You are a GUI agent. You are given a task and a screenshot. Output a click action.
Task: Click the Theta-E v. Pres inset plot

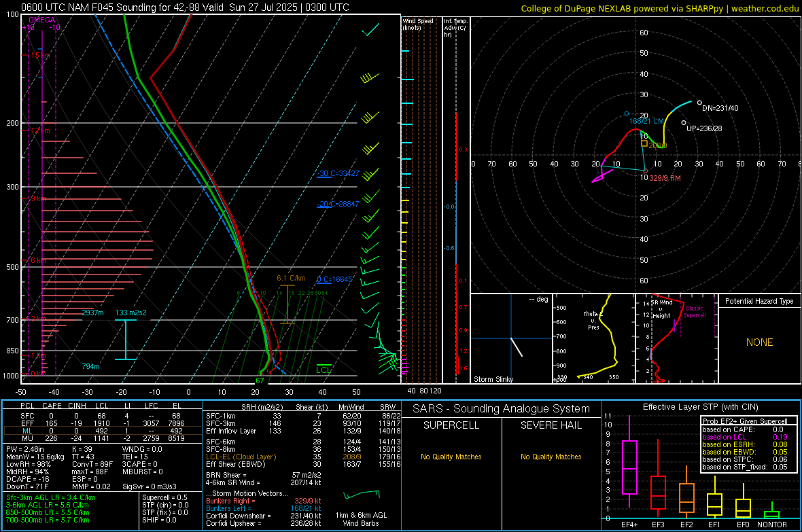[x=593, y=338]
